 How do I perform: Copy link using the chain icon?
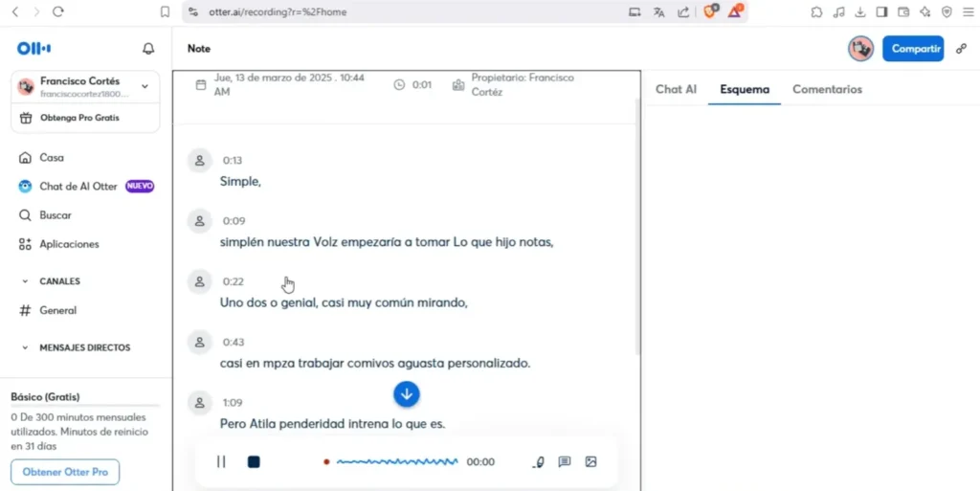[x=962, y=49]
